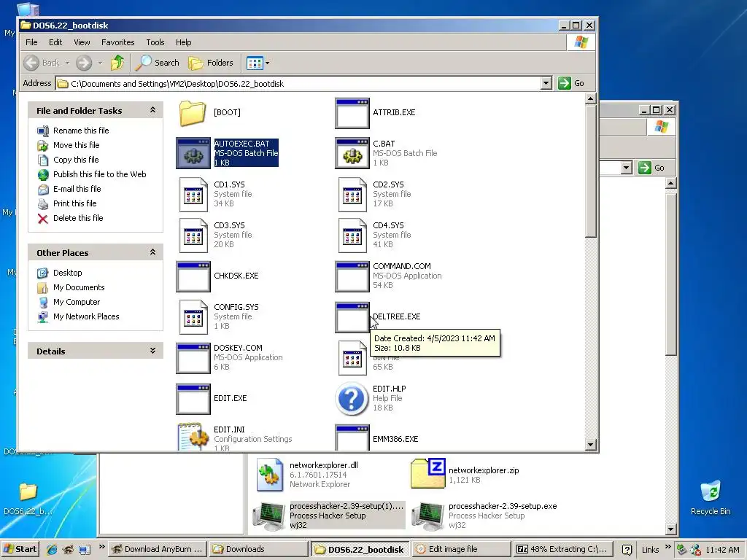Image resolution: width=747 pixels, height=560 pixels.
Task: Expand the Details panel
Action: 152,351
